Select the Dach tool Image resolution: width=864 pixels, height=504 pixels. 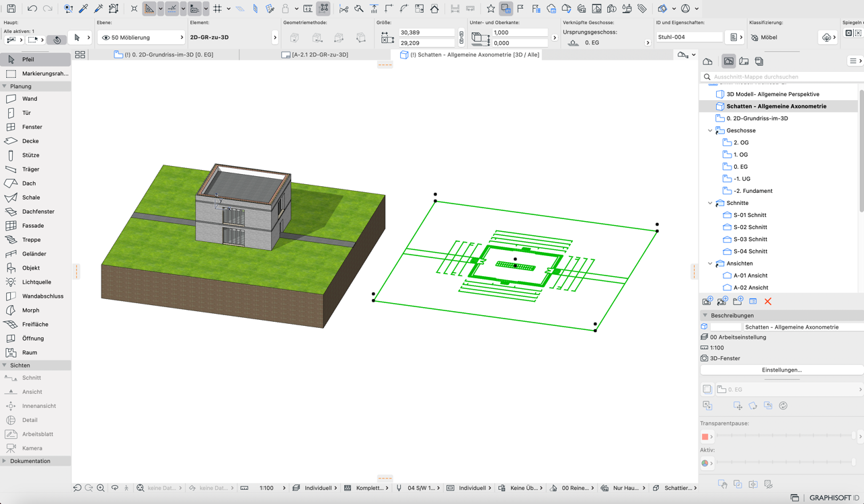click(36, 183)
